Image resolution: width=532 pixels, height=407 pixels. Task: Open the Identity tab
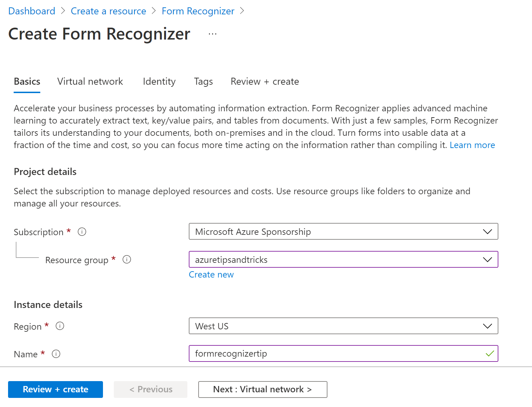click(x=159, y=82)
